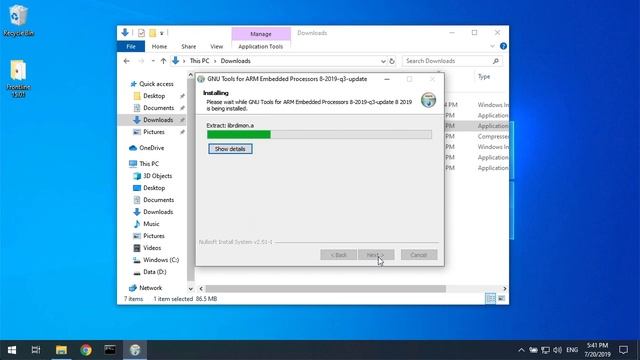The height and width of the screenshot is (360, 640).
Task: Switch to large icons view in status bar
Action: [x=502, y=299]
